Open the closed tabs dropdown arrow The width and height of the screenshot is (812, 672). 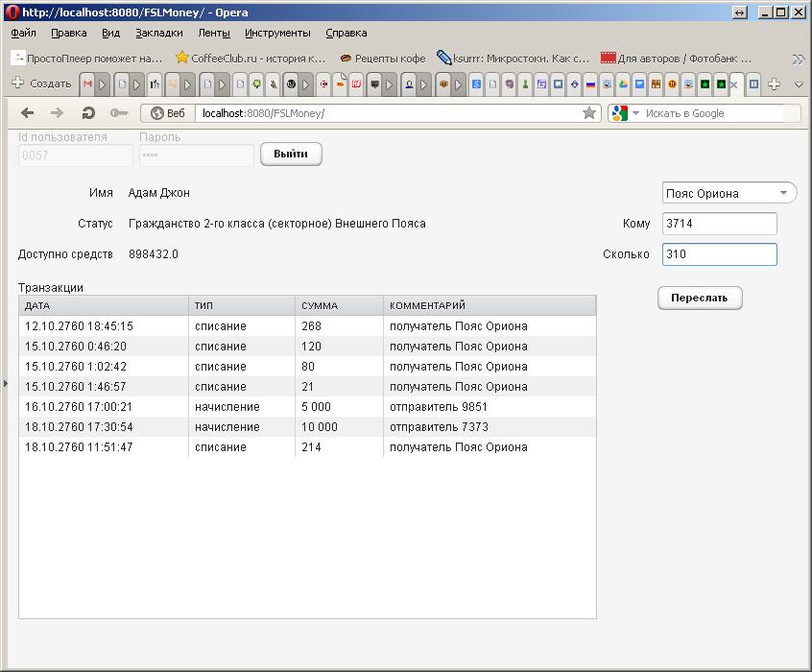tap(799, 84)
